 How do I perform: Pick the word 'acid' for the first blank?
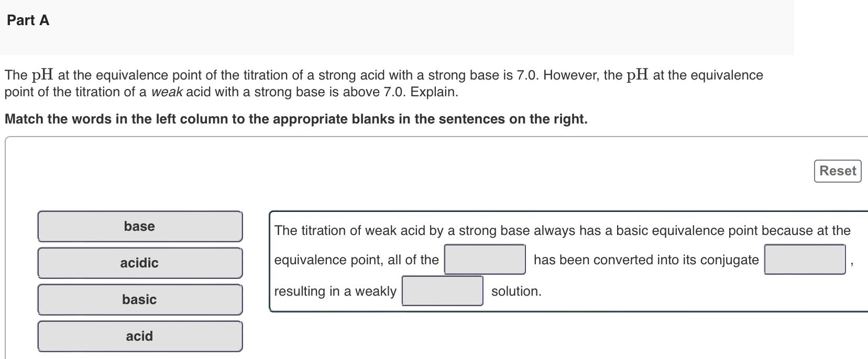pos(139,336)
